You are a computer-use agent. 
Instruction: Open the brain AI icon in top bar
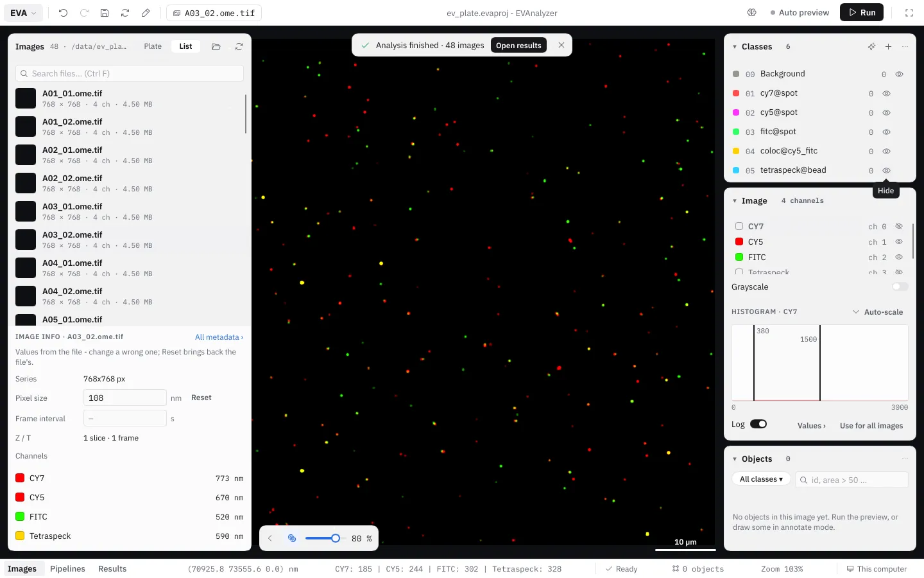(x=752, y=13)
